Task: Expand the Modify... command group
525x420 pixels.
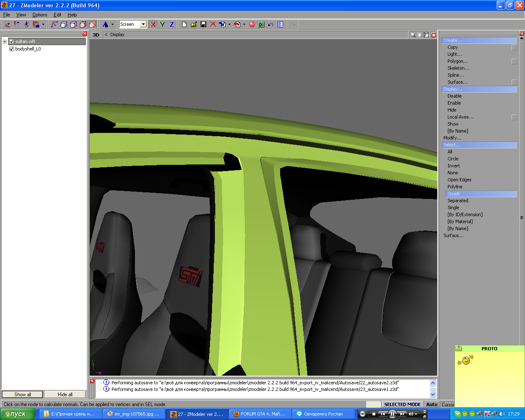Action: tap(452, 138)
